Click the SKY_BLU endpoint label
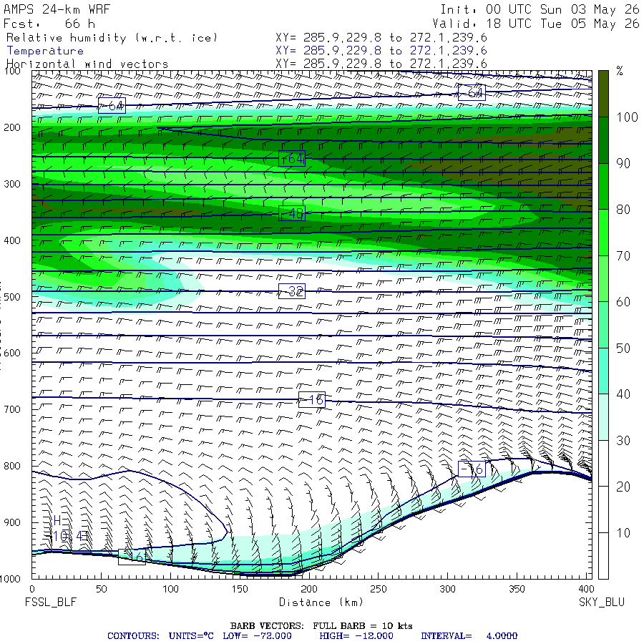This screenshot has height=644, width=644. click(602, 602)
